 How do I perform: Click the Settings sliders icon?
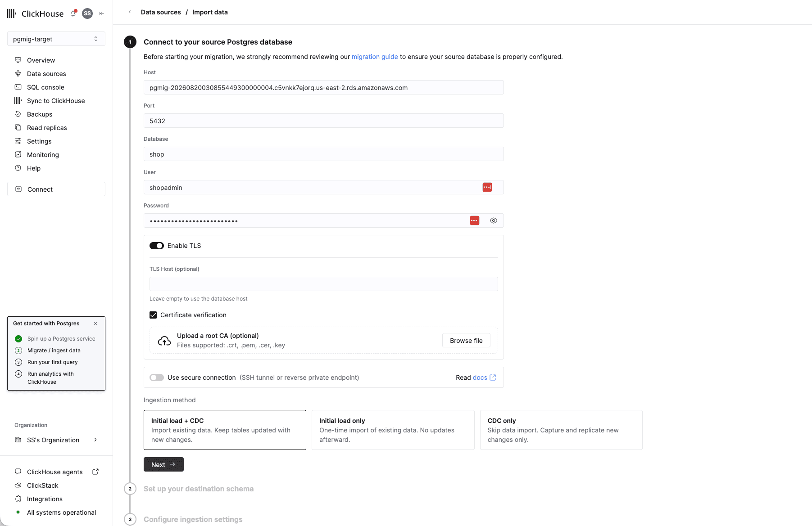[x=18, y=141]
